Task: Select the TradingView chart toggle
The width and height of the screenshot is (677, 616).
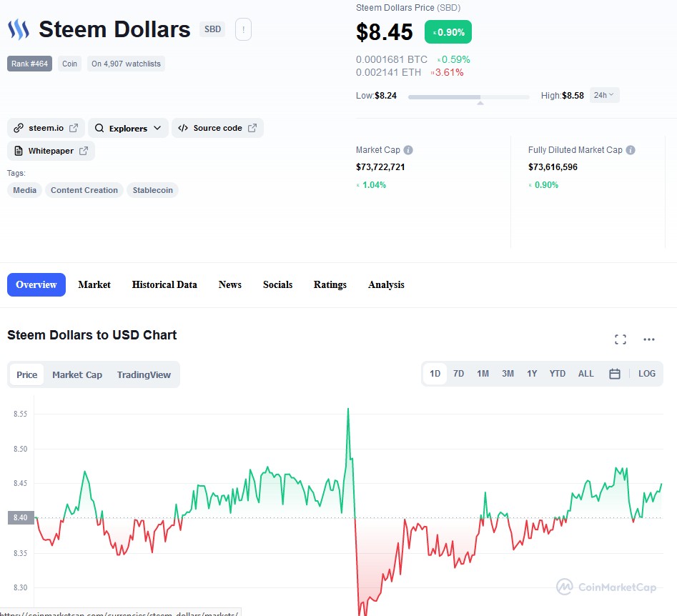Action: pos(144,374)
